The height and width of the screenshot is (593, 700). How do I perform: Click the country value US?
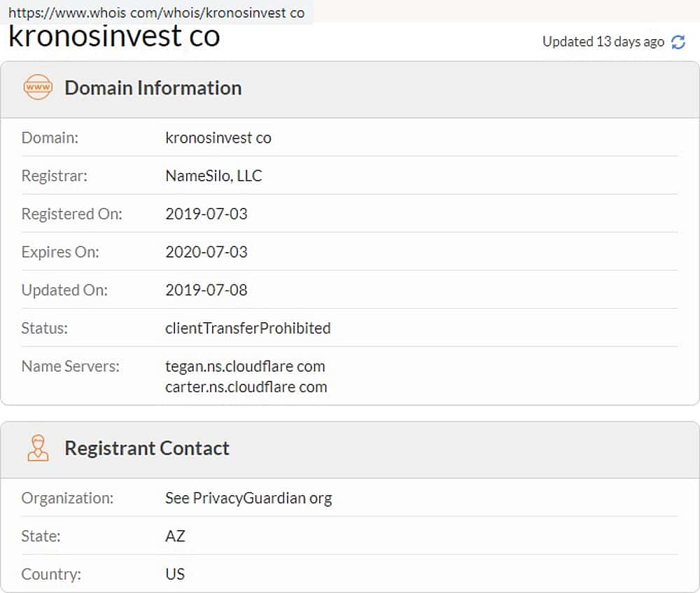click(x=175, y=574)
